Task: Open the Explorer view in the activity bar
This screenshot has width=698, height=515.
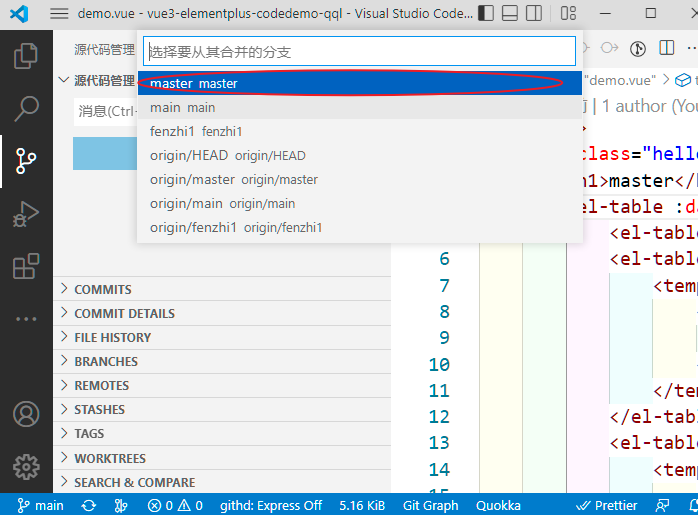Action: coord(26,56)
